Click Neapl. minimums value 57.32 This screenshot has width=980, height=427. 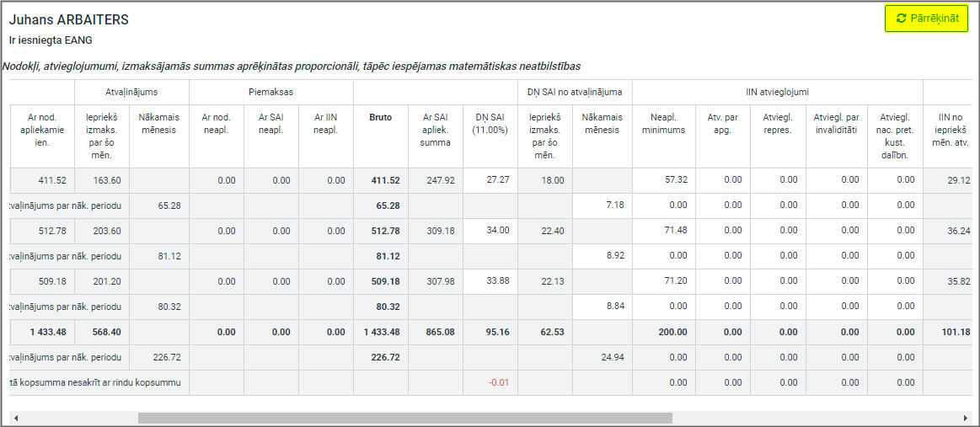tap(664, 179)
